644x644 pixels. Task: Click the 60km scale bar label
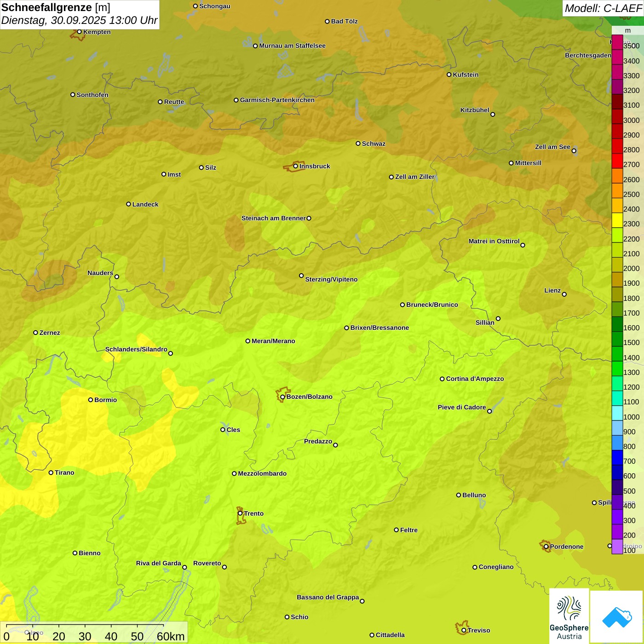click(171, 636)
